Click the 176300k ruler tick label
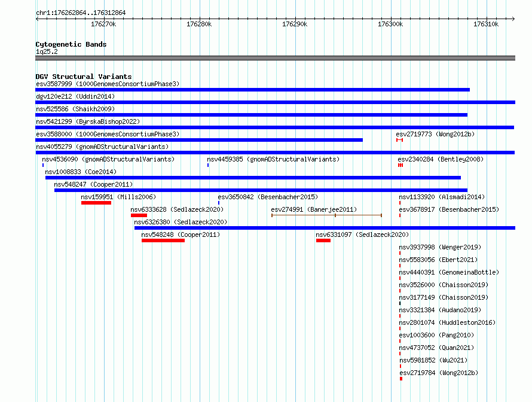The width and height of the screenshot is (532, 402). click(x=390, y=24)
